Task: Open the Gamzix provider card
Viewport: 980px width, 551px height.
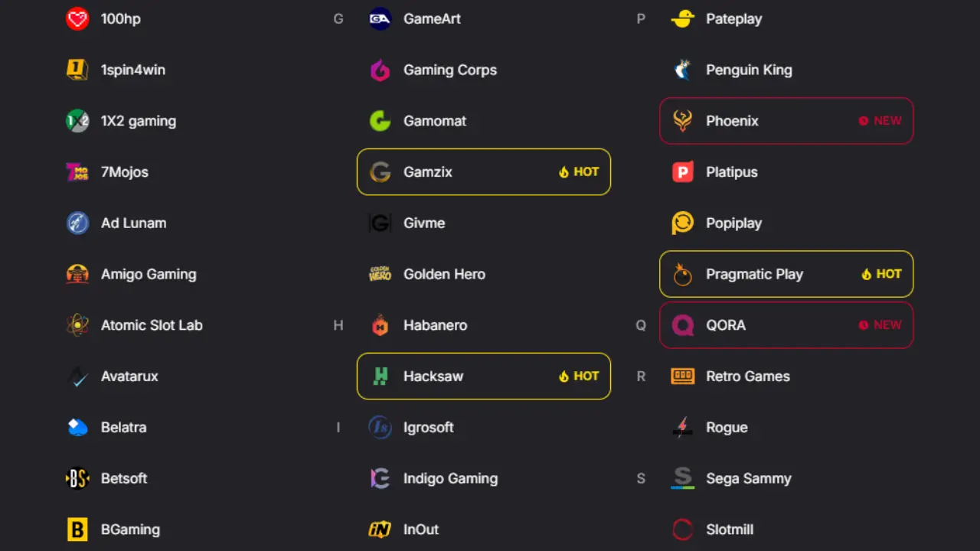Action: [483, 172]
